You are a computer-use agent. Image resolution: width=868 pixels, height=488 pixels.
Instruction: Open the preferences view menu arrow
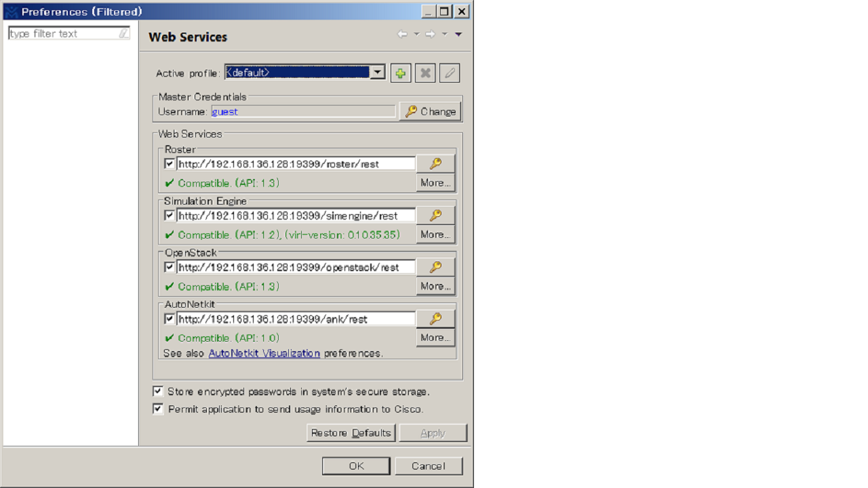458,34
